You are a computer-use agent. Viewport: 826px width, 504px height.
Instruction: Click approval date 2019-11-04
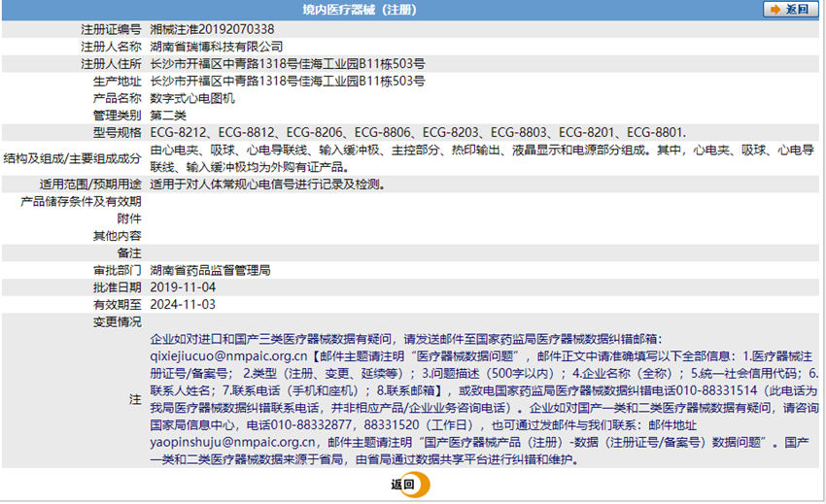click(x=183, y=287)
